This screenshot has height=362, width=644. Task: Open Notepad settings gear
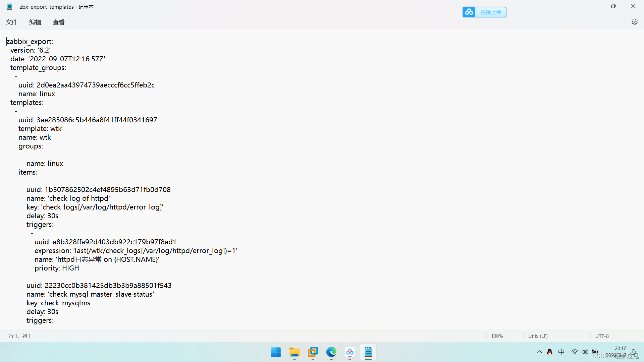coord(635,22)
